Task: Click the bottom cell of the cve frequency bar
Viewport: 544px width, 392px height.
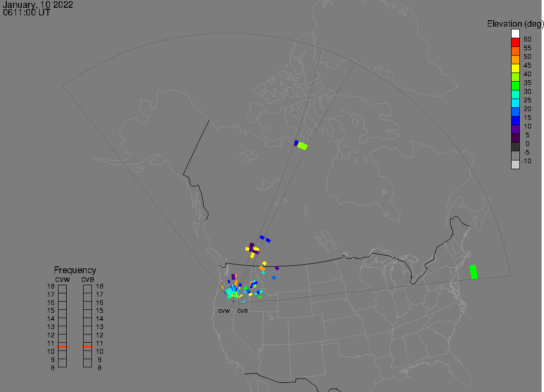Action: 88,363
